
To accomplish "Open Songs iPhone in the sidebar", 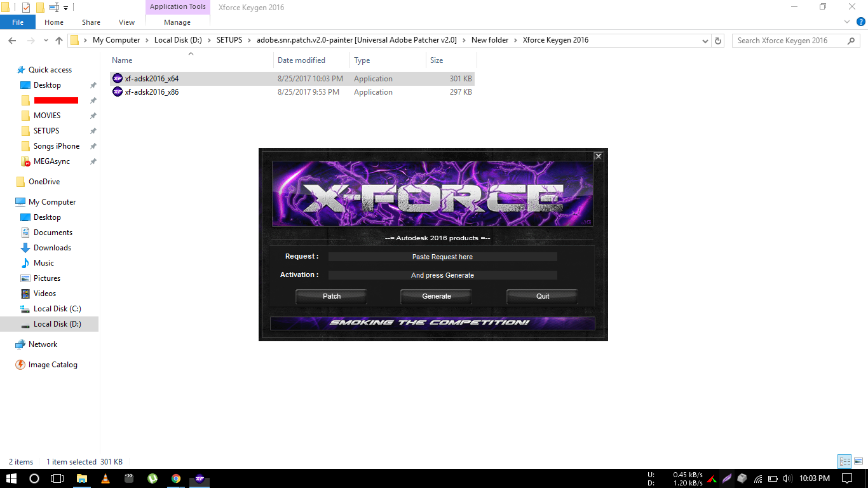I will (x=57, y=146).
